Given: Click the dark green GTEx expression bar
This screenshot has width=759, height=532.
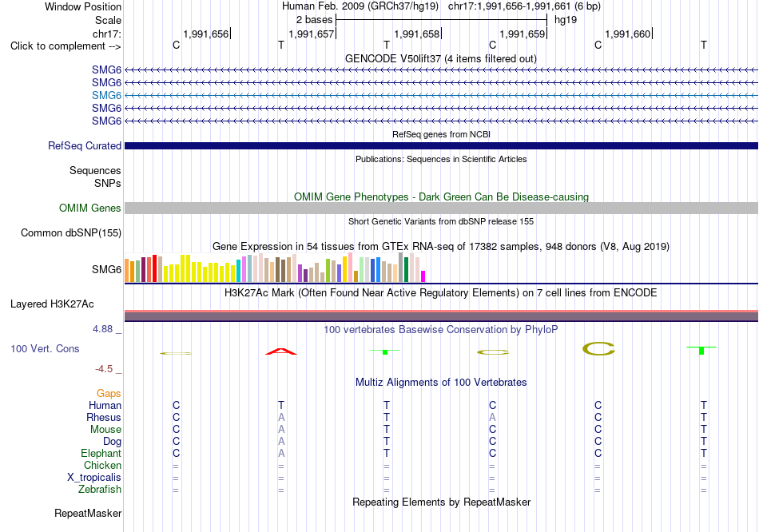Looking at the screenshot, I should tap(406, 270).
